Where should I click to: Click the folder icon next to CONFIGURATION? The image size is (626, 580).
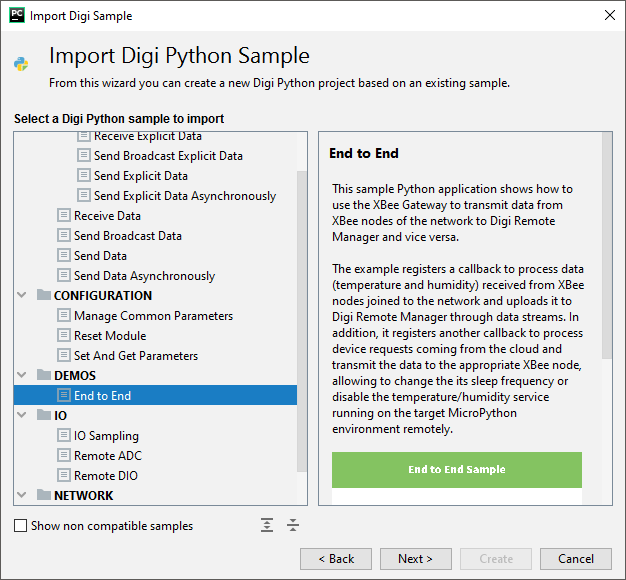tap(43, 296)
